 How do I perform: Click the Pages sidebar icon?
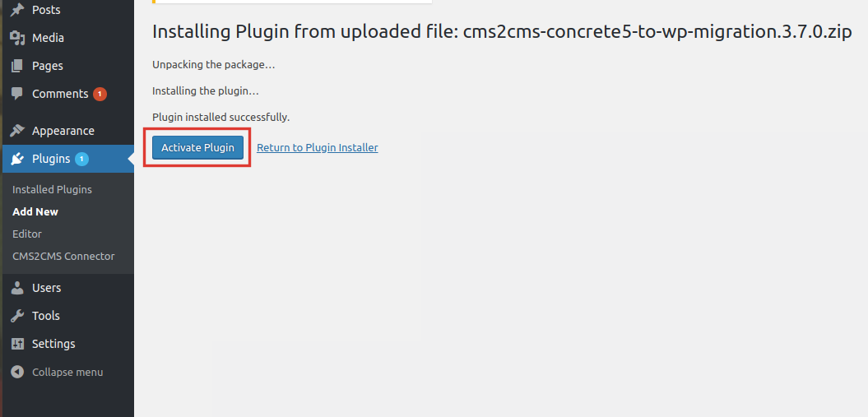(x=18, y=65)
